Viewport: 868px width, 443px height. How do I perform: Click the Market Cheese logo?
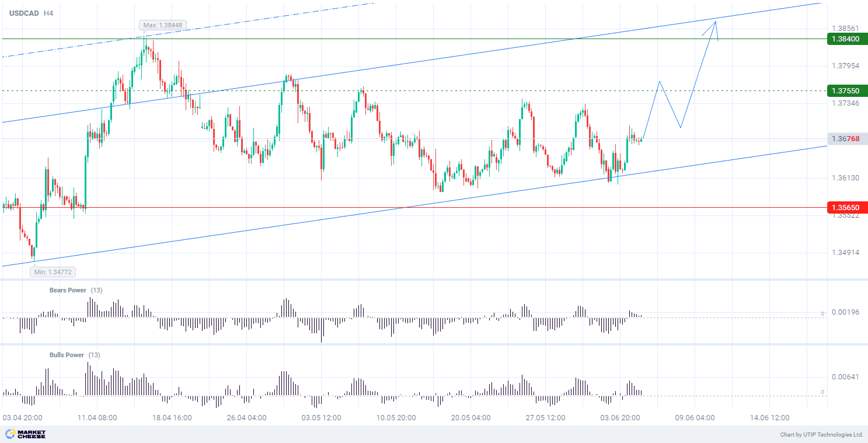point(25,434)
